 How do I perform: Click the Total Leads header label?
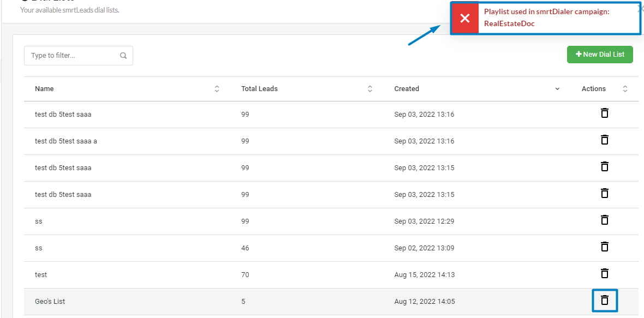click(x=259, y=89)
